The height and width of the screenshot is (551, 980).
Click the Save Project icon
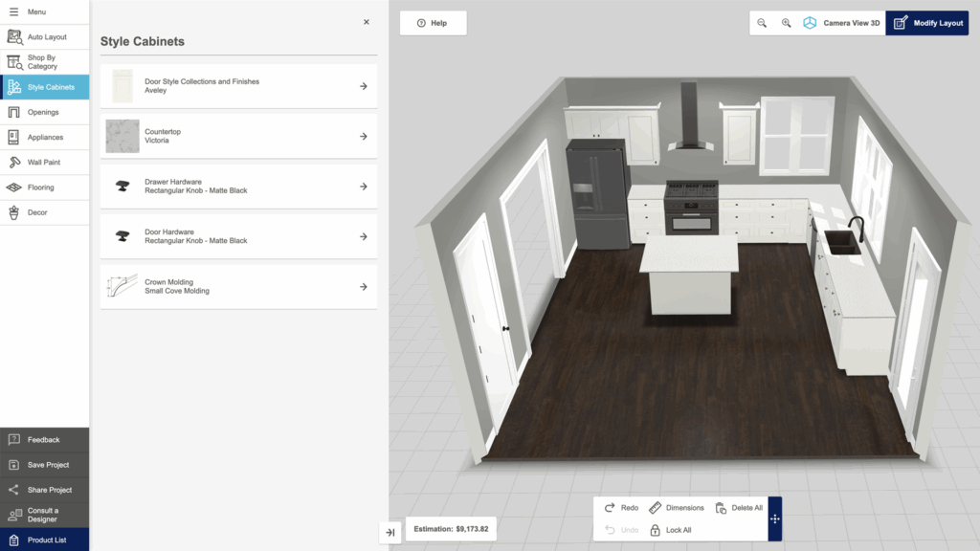[x=14, y=465]
